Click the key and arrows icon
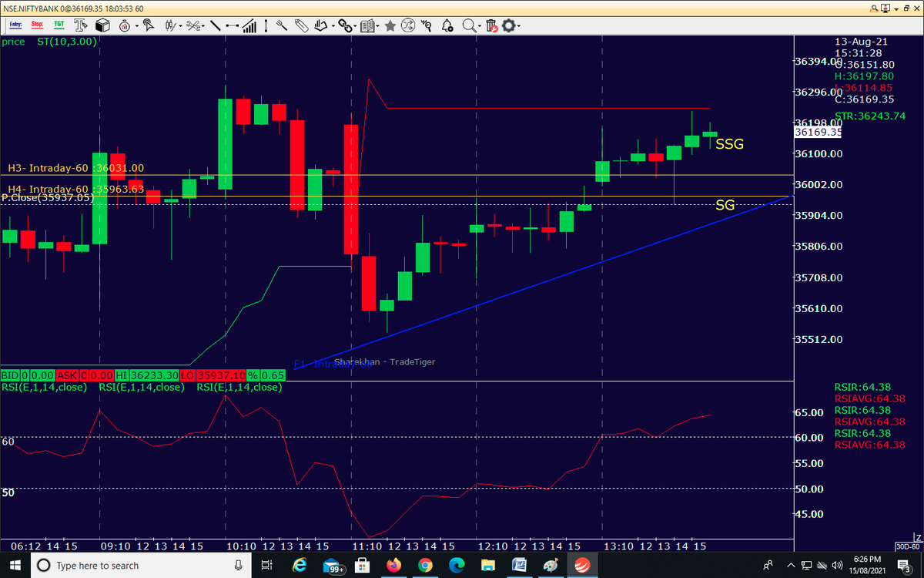The width and height of the screenshot is (924, 578). [427, 25]
